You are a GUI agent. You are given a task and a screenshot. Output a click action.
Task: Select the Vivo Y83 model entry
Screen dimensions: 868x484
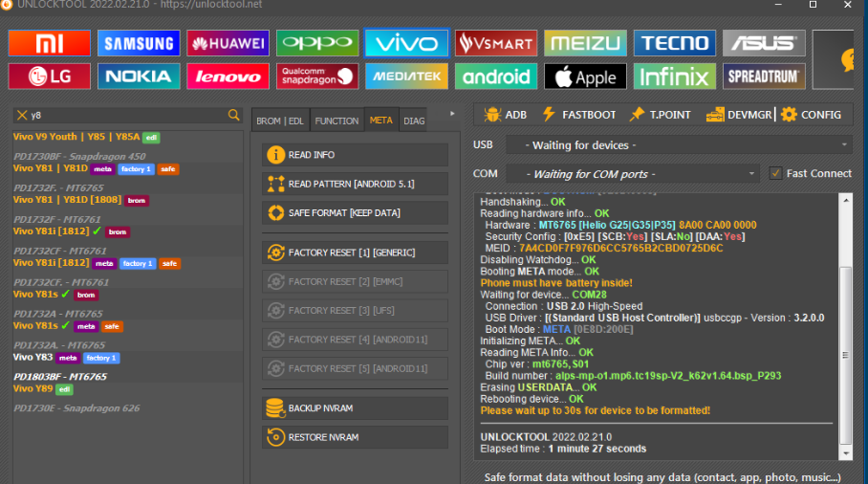33,357
